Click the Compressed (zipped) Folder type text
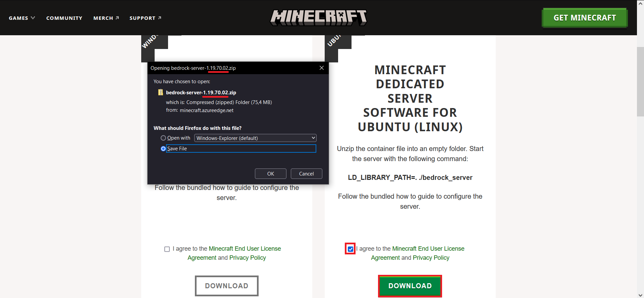This screenshot has height=298, width=644. (229, 102)
